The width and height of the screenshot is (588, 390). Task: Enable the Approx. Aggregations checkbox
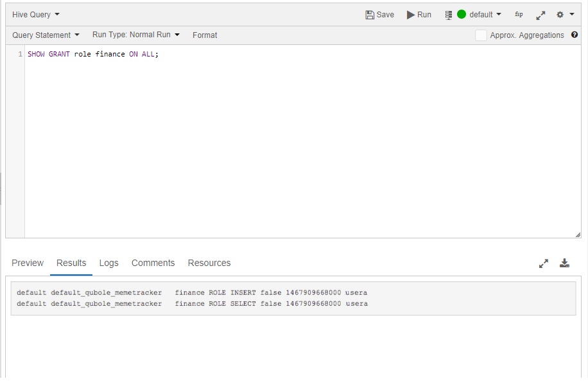(481, 35)
